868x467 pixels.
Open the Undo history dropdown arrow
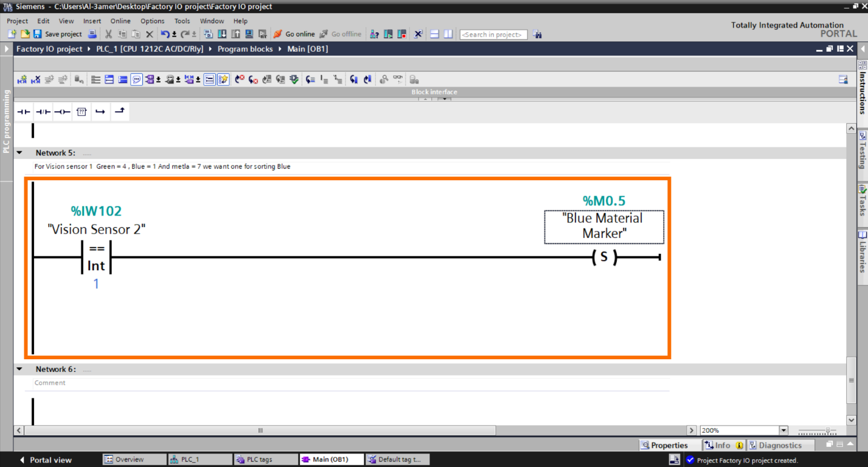click(175, 35)
